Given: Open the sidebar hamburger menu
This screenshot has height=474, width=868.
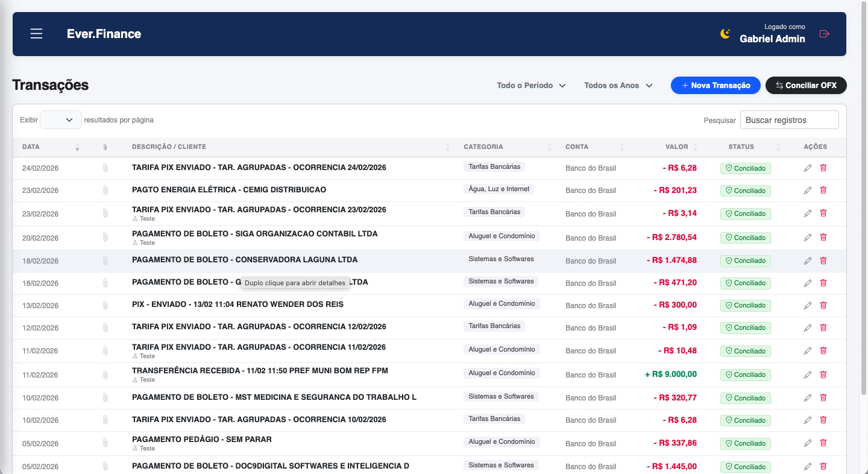Looking at the screenshot, I should 36,34.
